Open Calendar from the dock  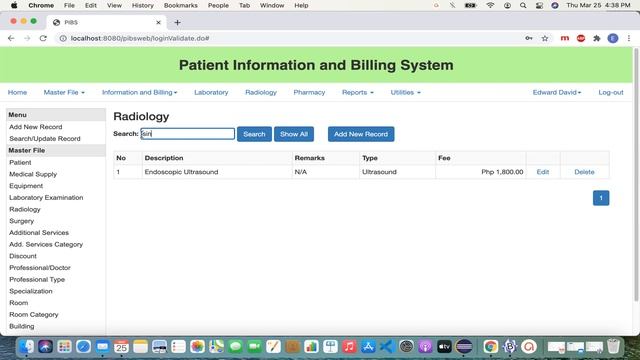coord(121,347)
